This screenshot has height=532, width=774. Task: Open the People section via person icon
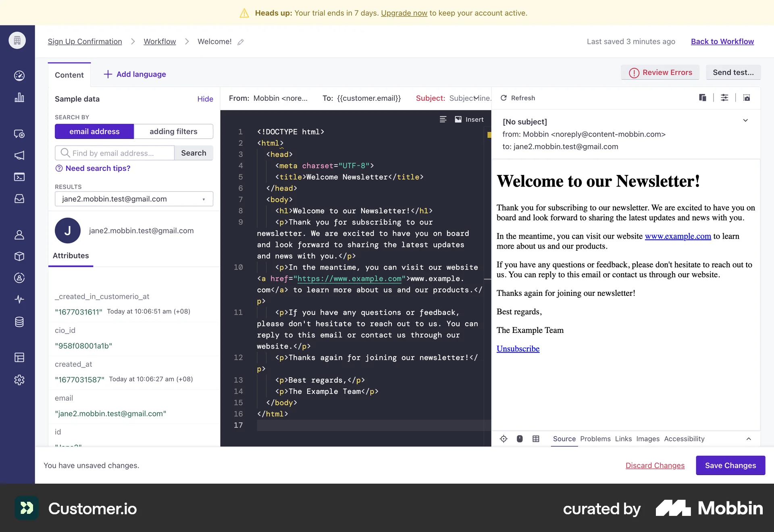coord(19,235)
